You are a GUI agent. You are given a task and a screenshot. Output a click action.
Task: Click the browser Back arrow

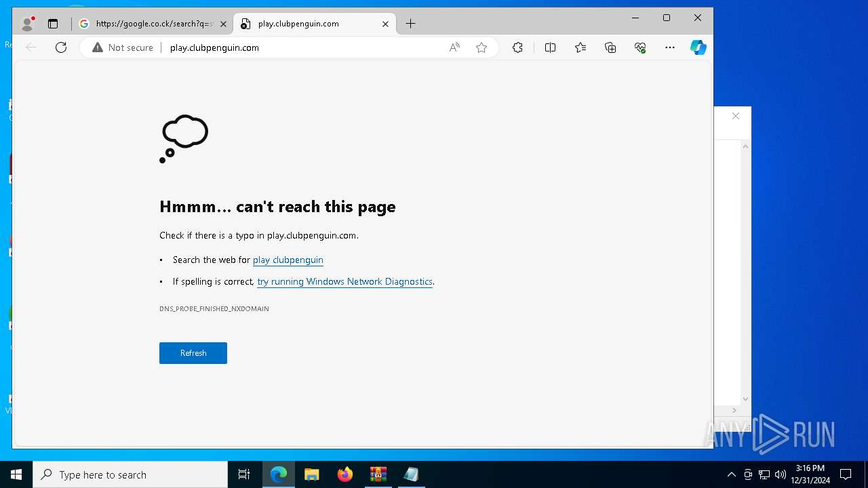pos(31,47)
